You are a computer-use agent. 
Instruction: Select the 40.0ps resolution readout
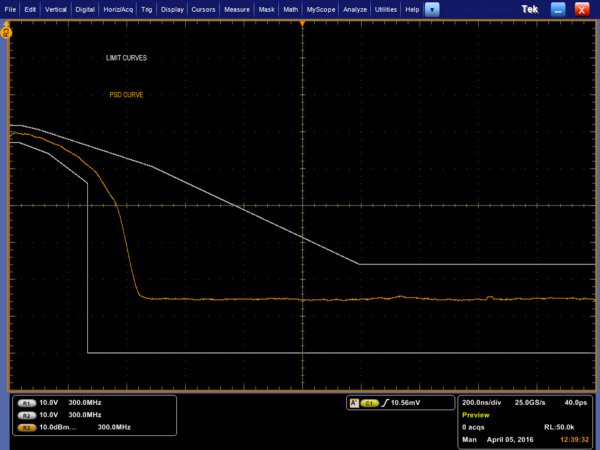coord(576,403)
